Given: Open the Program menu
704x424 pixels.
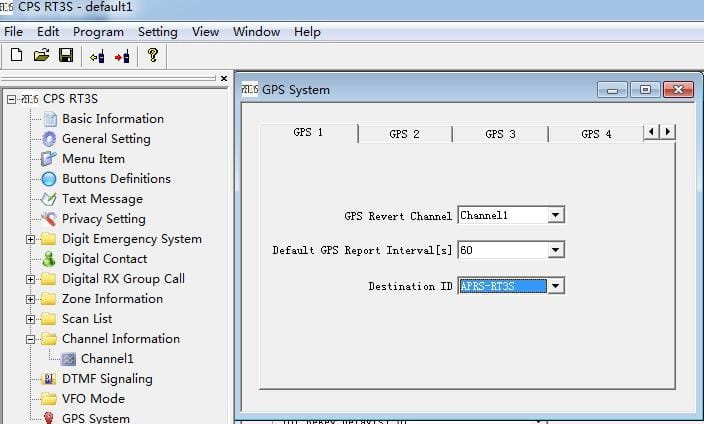Looking at the screenshot, I should point(98,32).
